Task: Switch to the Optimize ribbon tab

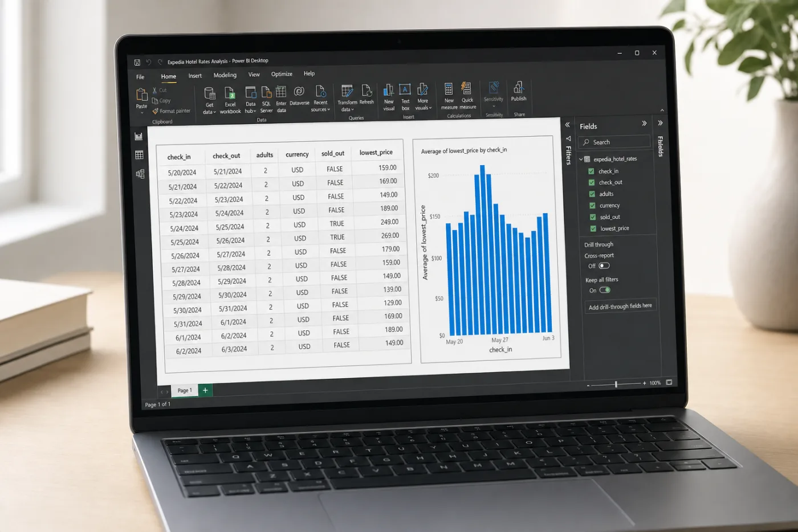Action: tap(282, 74)
